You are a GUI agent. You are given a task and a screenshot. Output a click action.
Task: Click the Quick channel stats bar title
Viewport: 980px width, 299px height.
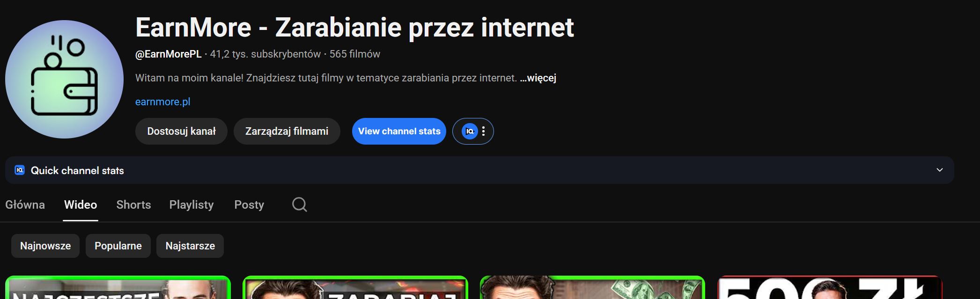click(77, 170)
